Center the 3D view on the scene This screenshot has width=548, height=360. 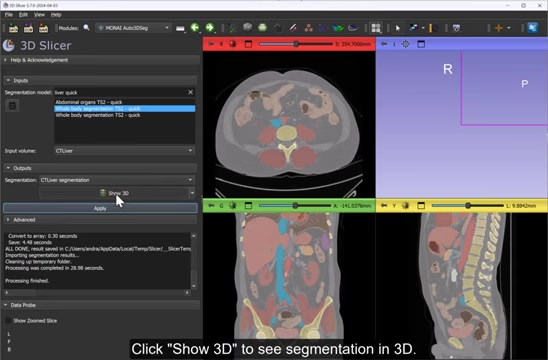(405, 44)
